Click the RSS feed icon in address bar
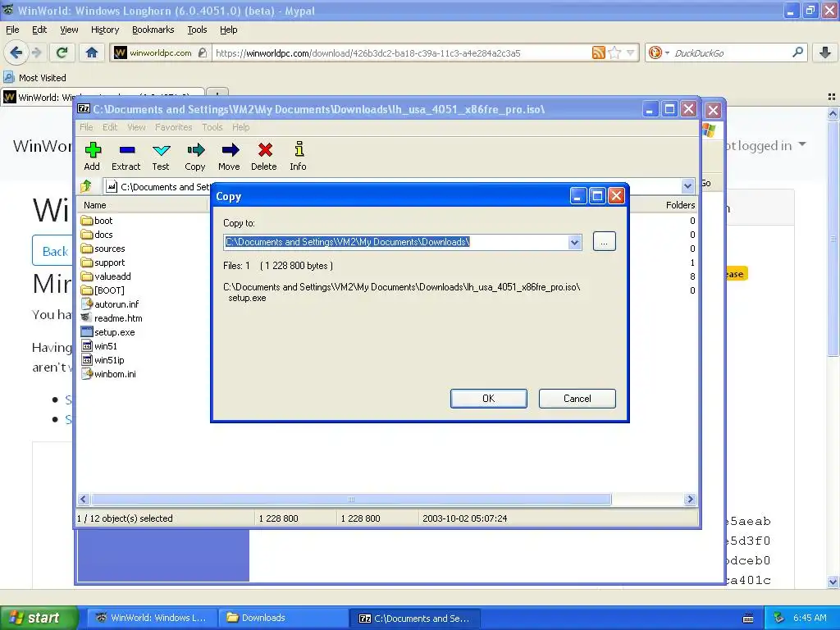This screenshot has height=630, width=840. tap(598, 52)
